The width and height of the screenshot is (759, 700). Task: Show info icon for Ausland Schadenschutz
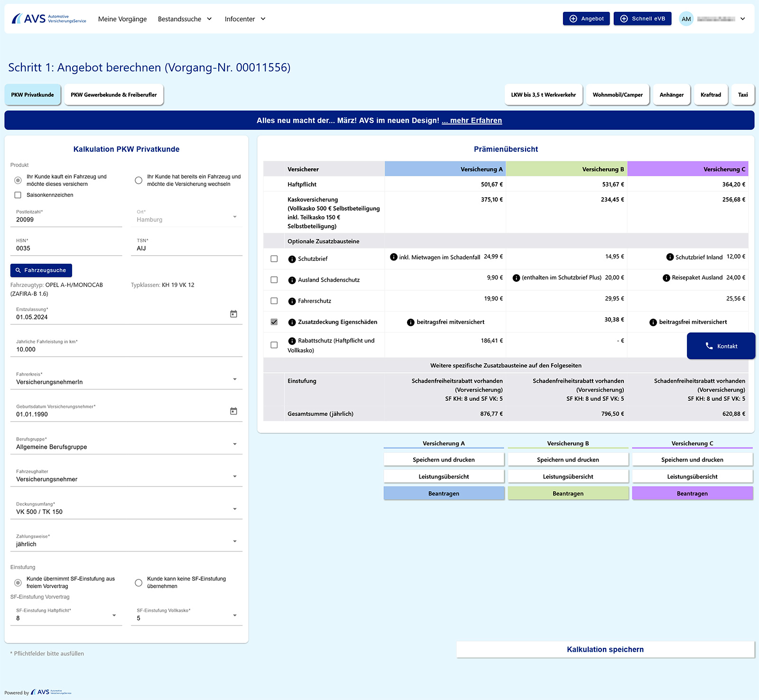click(x=292, y=280)
